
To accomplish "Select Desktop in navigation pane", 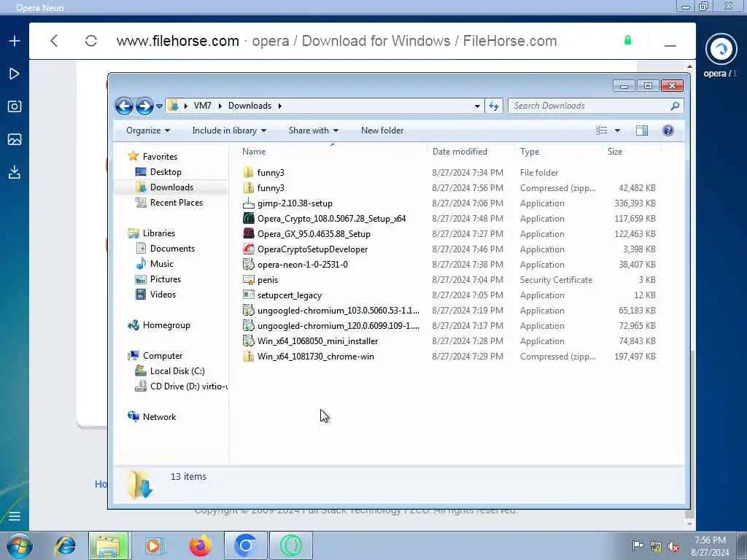I will (166, 172).
